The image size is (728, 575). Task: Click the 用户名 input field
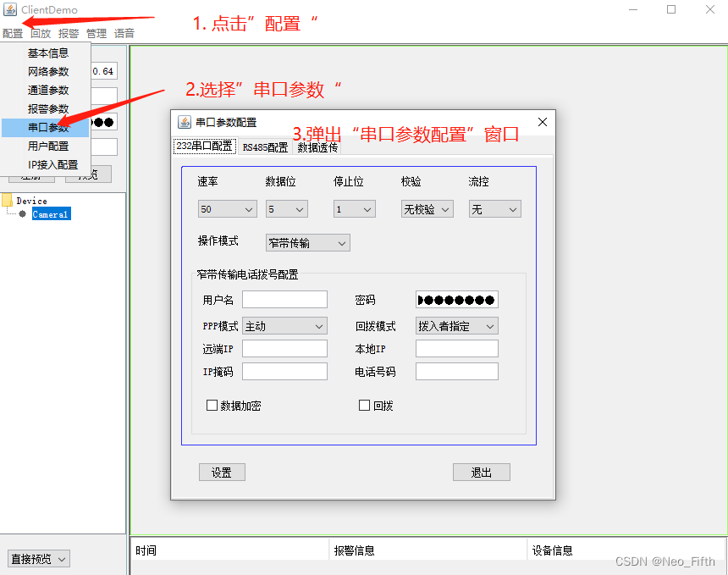(284, 298)
